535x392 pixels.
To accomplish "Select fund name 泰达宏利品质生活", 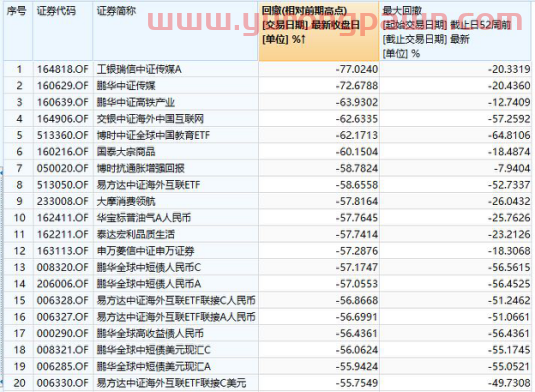I will (x=136, y=234).
